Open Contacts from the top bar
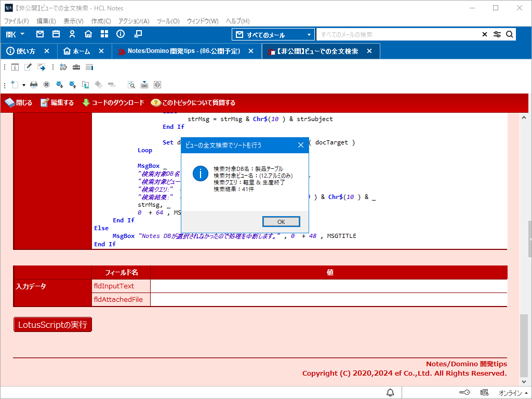Screen dimensions: 532x399 [x=72, y=34]
